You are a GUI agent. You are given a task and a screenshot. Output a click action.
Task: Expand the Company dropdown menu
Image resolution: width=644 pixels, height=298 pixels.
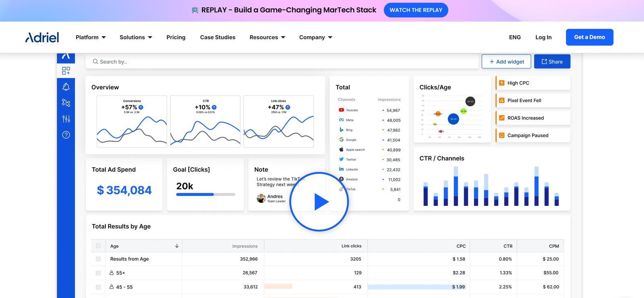coord(316,37)
